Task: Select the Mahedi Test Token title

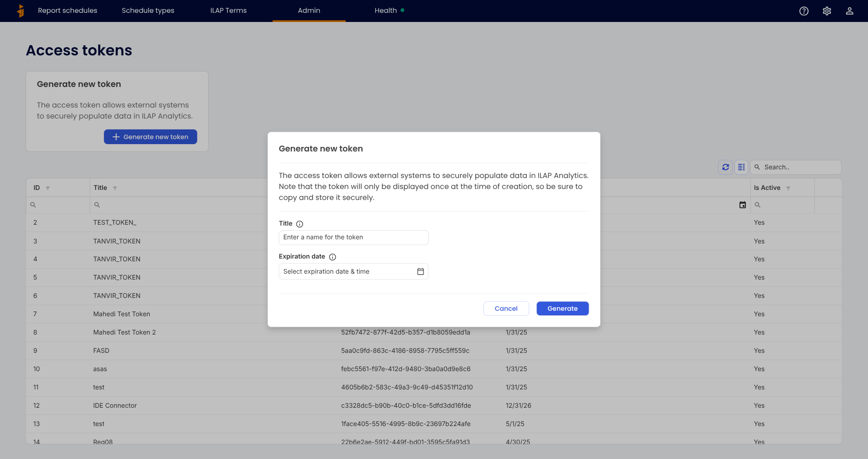Action: pos(122,314)
